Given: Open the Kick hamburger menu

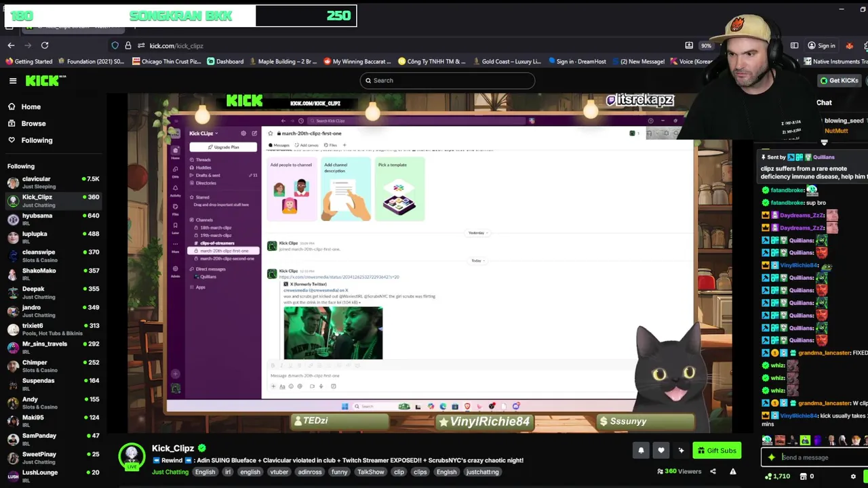Looking at the screenshot, I should pyautogui.click(x=12, y=81).
